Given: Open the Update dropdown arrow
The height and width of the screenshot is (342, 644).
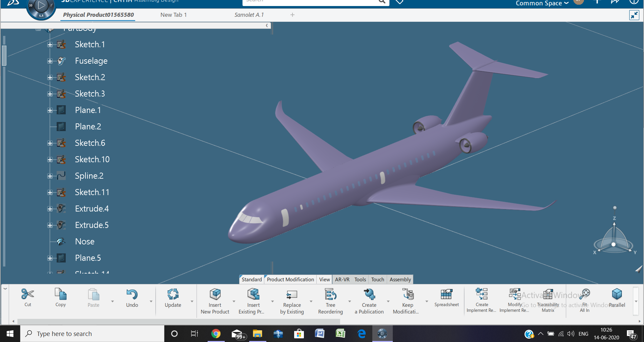Looking at the screenshot, I should point(192,301).
